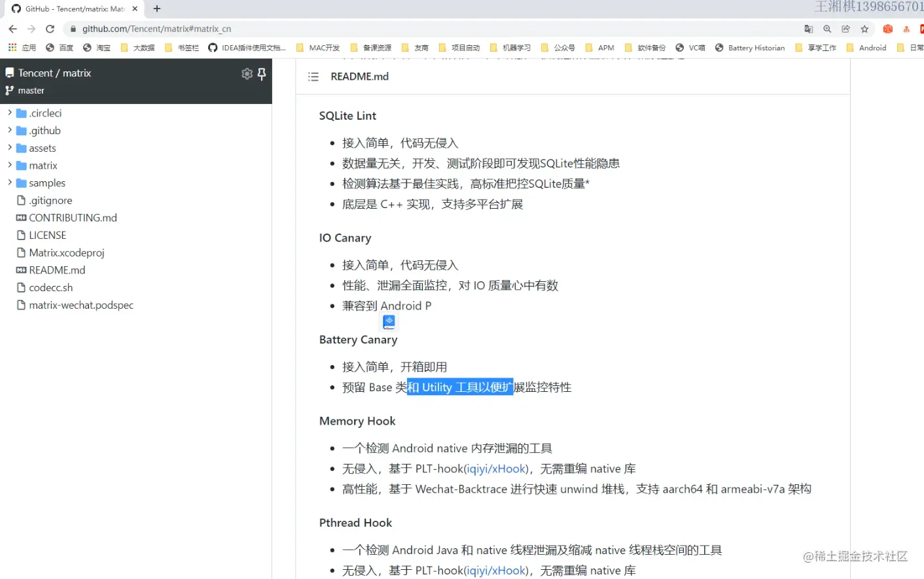Viewport: 924px width, 579px height.
Task: Open the 享学工作 bookmark folder
Action: click(815, 48)
